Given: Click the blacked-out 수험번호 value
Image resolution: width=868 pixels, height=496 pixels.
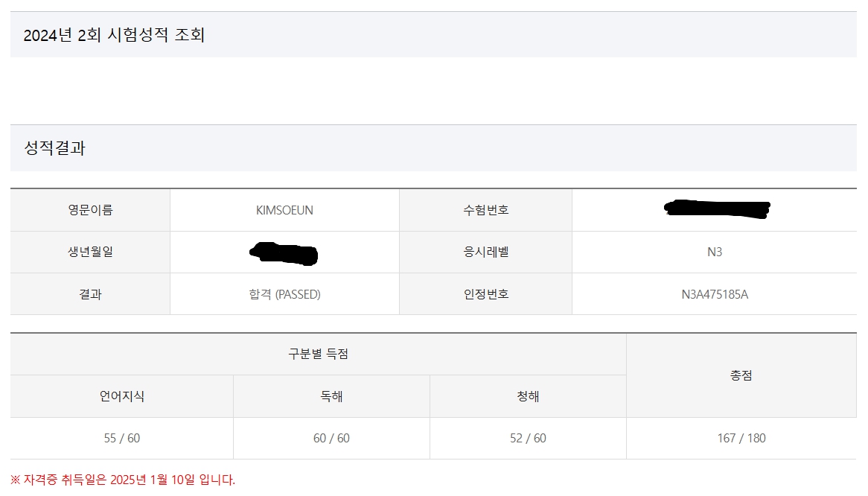Looking at the screenshot, I should [x=716, y=209].
